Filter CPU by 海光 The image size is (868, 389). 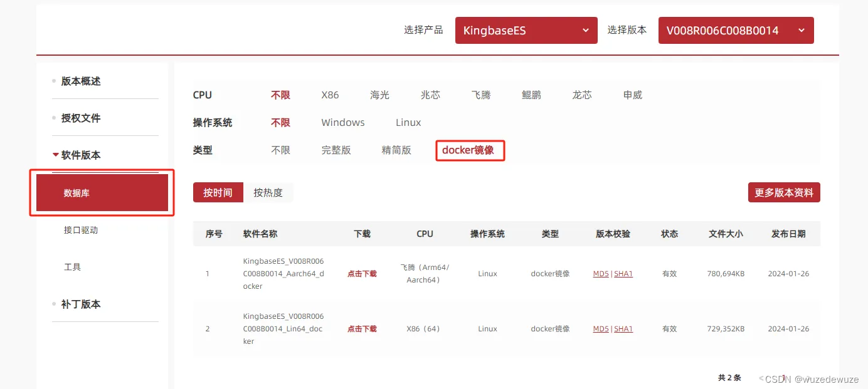click(380, 95)
